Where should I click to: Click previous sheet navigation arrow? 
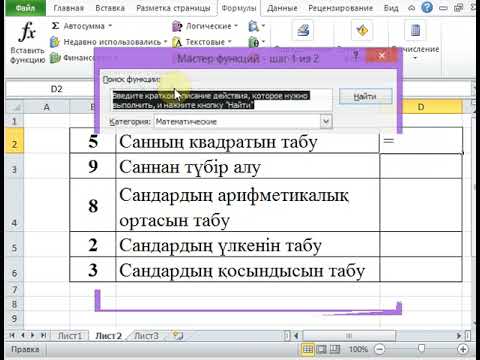pos(23,335)
